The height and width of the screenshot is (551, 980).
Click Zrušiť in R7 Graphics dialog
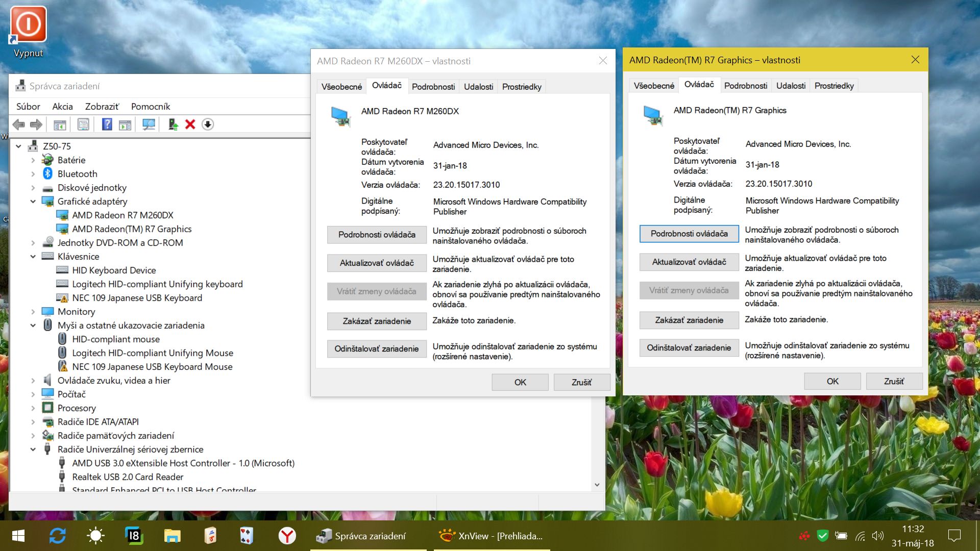coord(894,381)
